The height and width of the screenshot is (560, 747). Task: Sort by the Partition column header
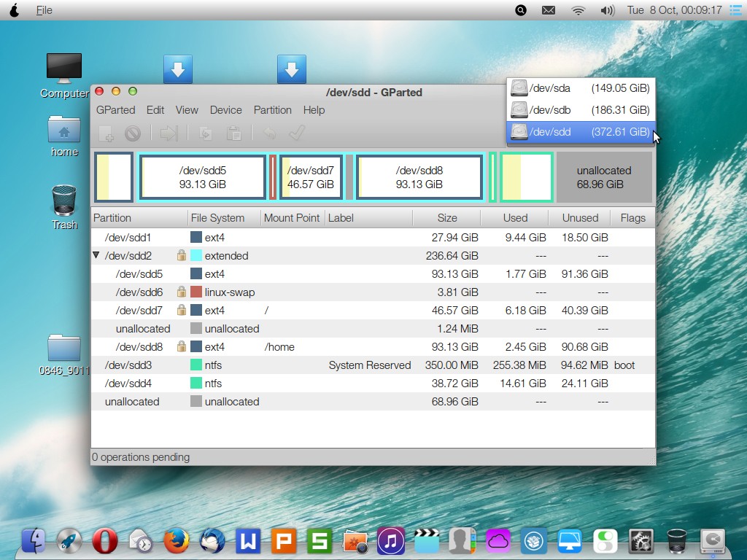139,218
